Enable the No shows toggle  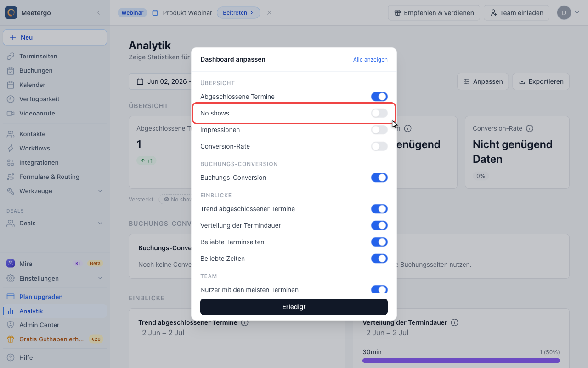(x=379, y=113)
